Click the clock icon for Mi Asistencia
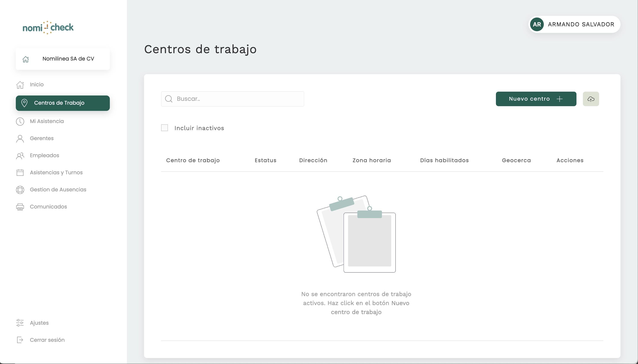The width and height of the screenshot is (638, 364). (x=20, y=122)
